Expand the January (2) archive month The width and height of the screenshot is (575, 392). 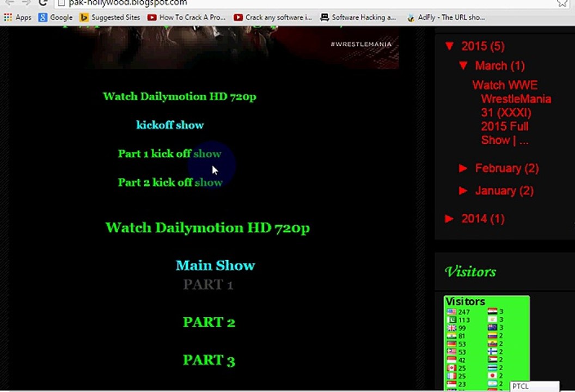[463, 191]
